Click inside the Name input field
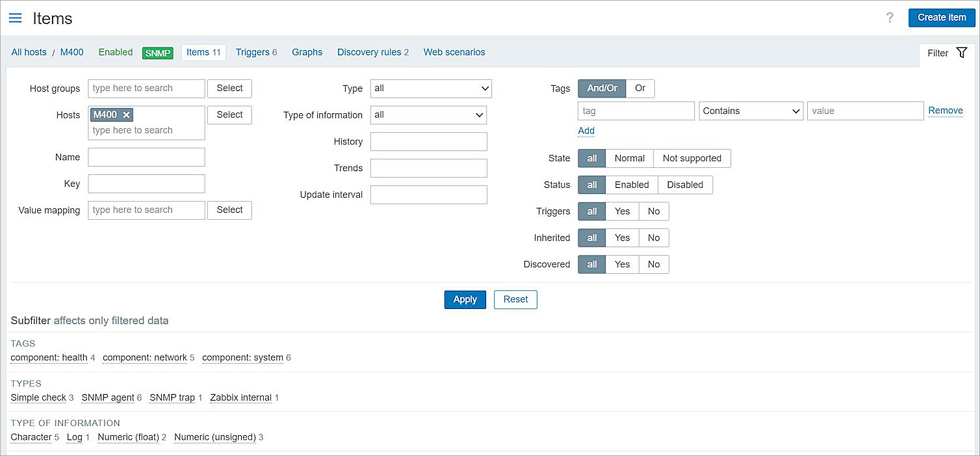This screenshot has width=980, height=456. click(x=146, y=157)
